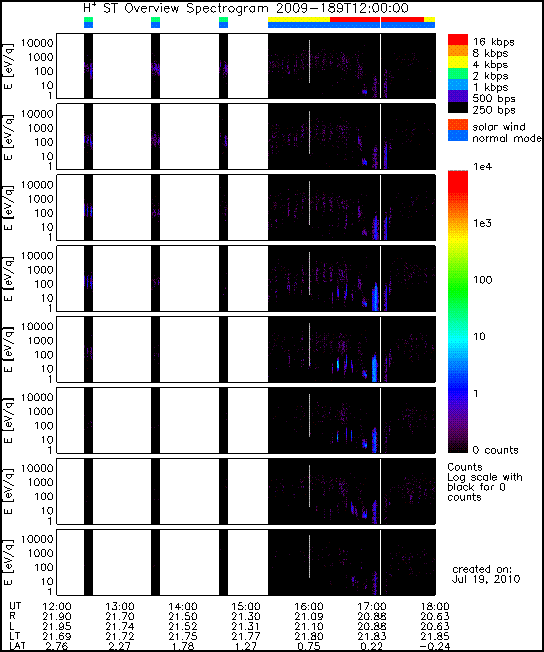The height and width of the screenshot is (652, 544).
Task: Click the LAT row label
Action: point(17,646)
